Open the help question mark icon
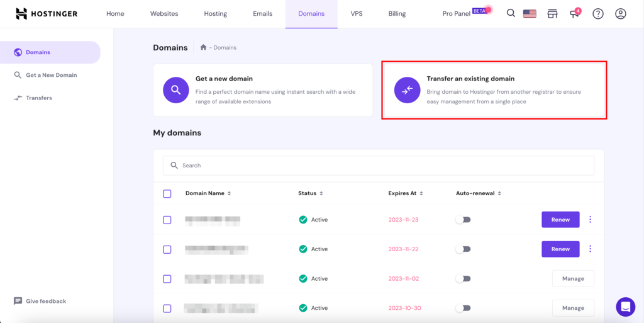 pyautogui.click(x=597, y=14)
